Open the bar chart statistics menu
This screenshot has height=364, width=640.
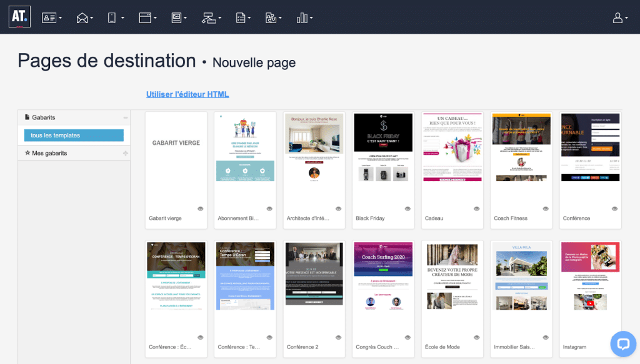coord(304,18)
